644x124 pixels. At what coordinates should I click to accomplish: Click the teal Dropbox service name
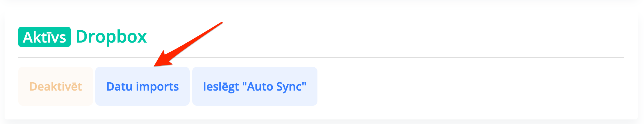pos(111,37)
